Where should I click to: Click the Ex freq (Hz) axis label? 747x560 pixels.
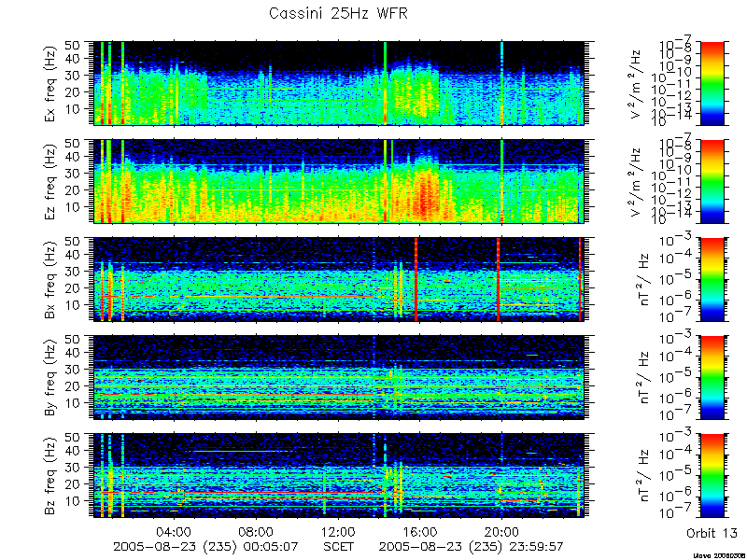pos(50,83)
